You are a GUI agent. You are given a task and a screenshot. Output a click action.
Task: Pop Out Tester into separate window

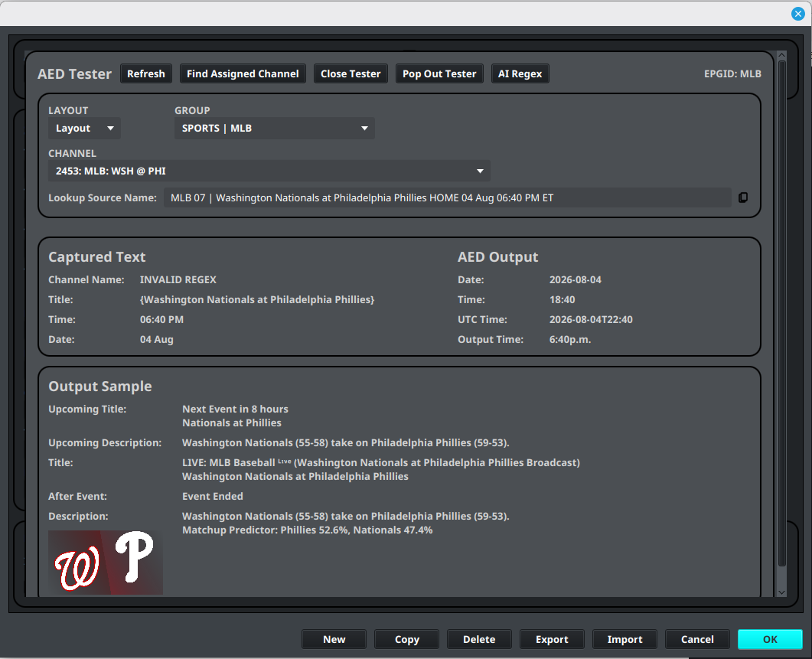(x=439, y=73)
